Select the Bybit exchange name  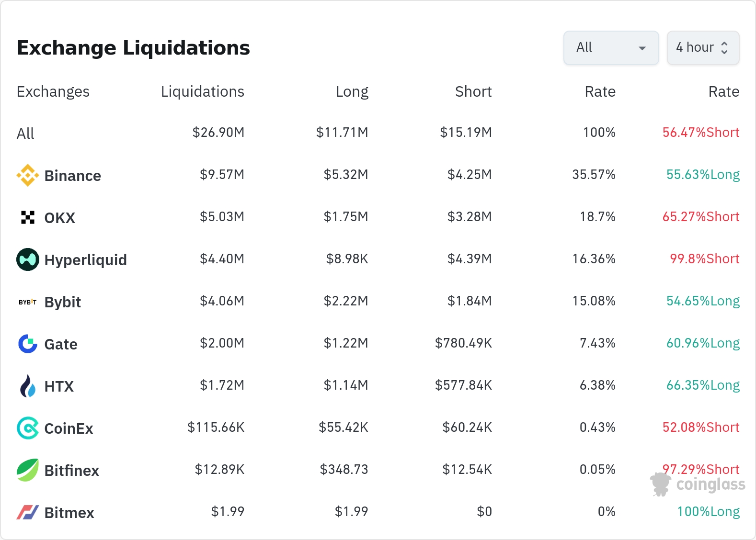[63, 302]
